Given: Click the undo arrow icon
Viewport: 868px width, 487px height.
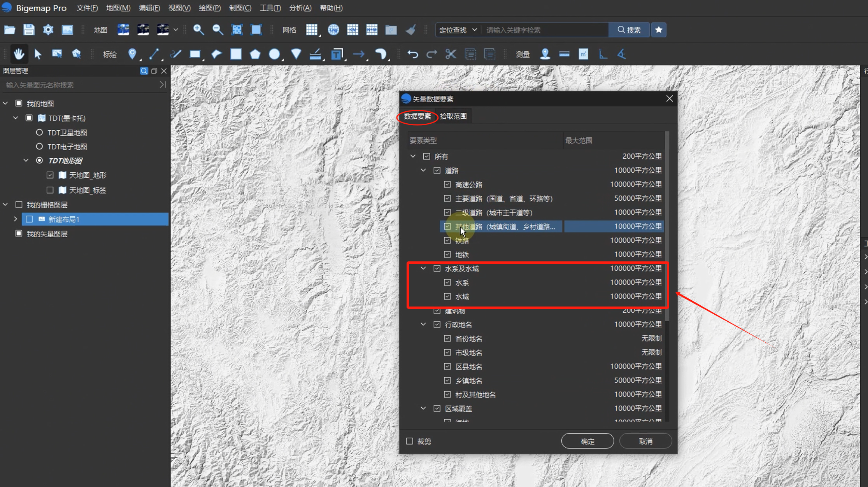Looking at the screenshot, I should click(x=412, y=54).
